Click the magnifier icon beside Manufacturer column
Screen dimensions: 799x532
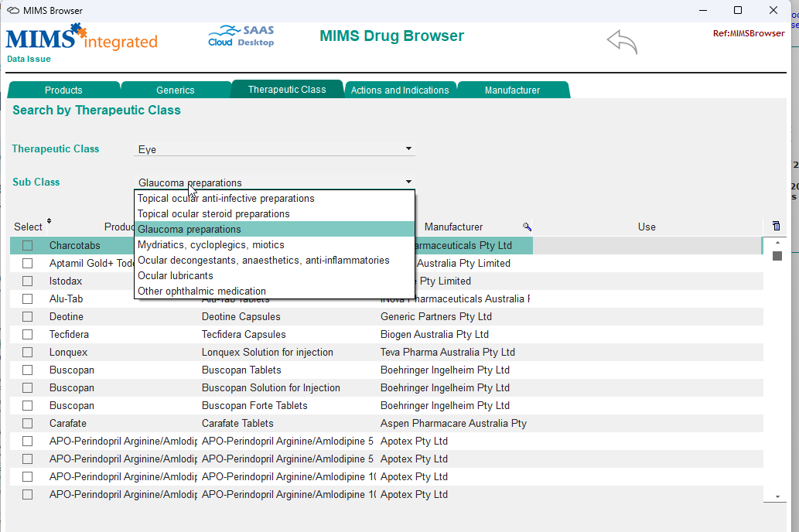(527, 227)
